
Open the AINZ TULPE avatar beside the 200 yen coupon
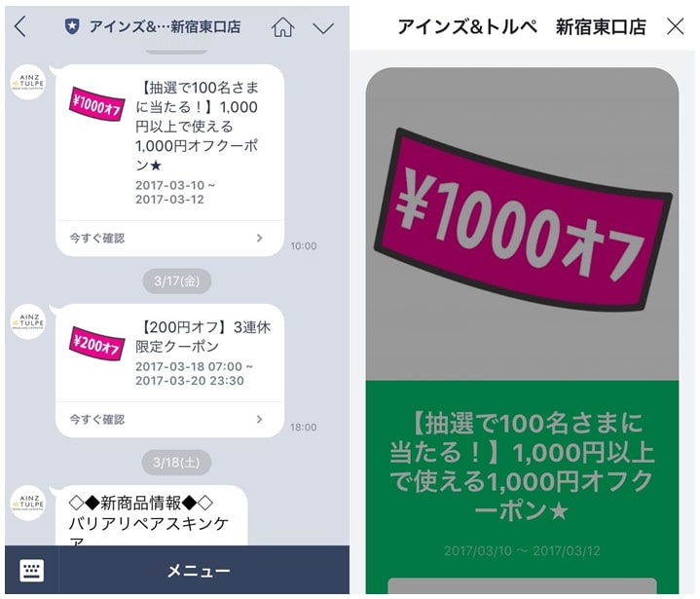pos(28,321)
